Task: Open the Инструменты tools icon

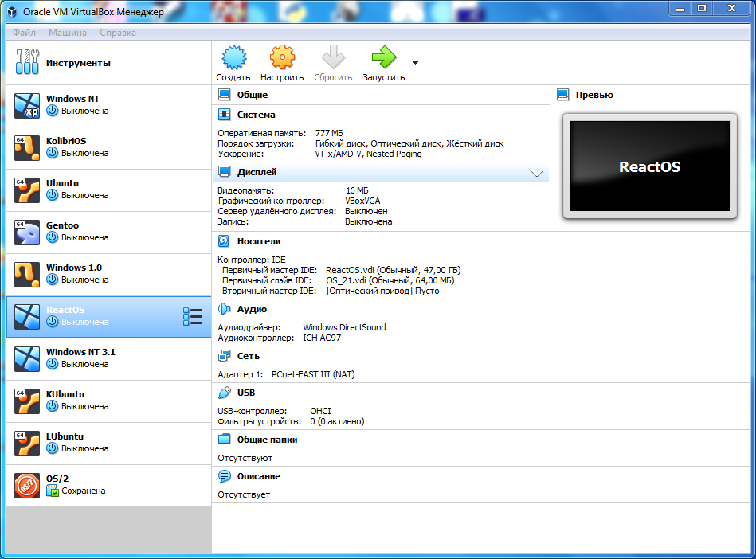Action: 27,62
